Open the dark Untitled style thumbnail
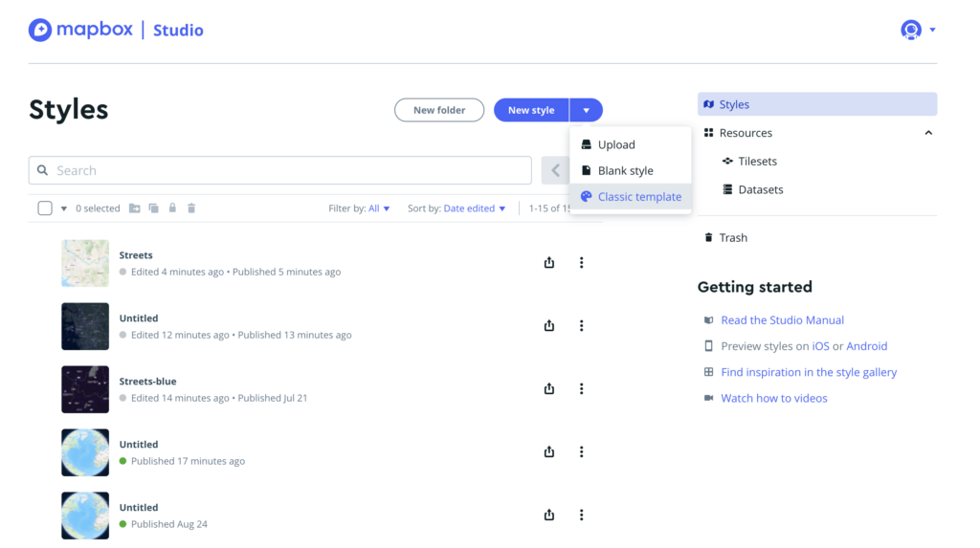This screenshot has height=548, width=980. point(85,326)
